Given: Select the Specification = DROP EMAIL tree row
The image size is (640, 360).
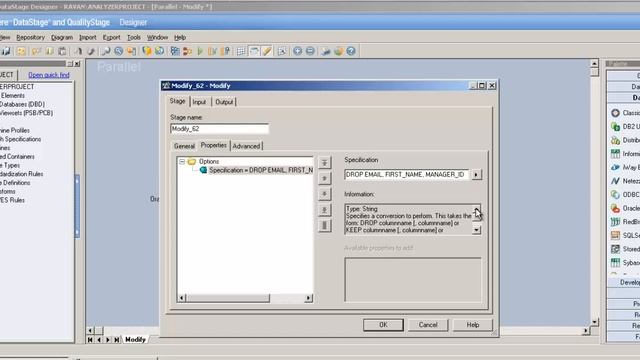Looking at the screenshot, I should click(x=261, y=170).
